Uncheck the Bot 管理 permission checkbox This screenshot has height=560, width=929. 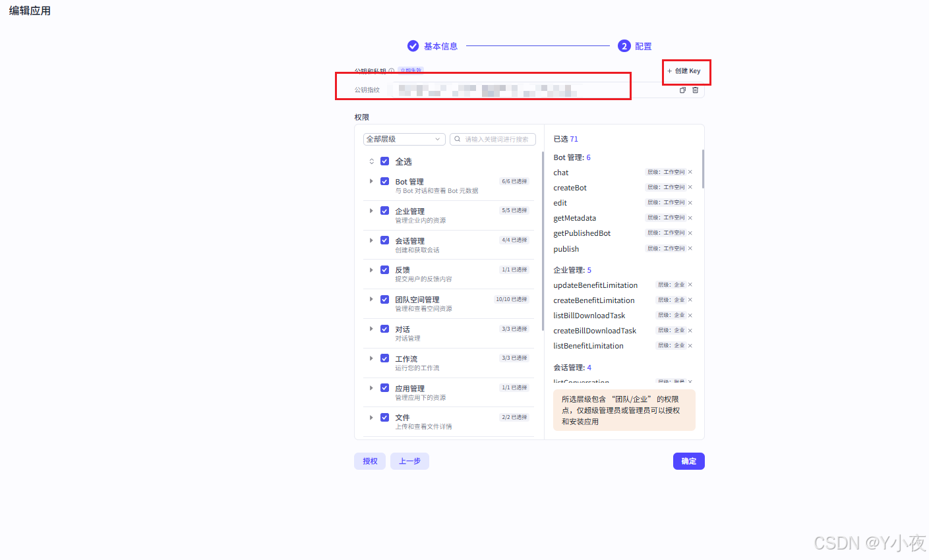point(384,181)
